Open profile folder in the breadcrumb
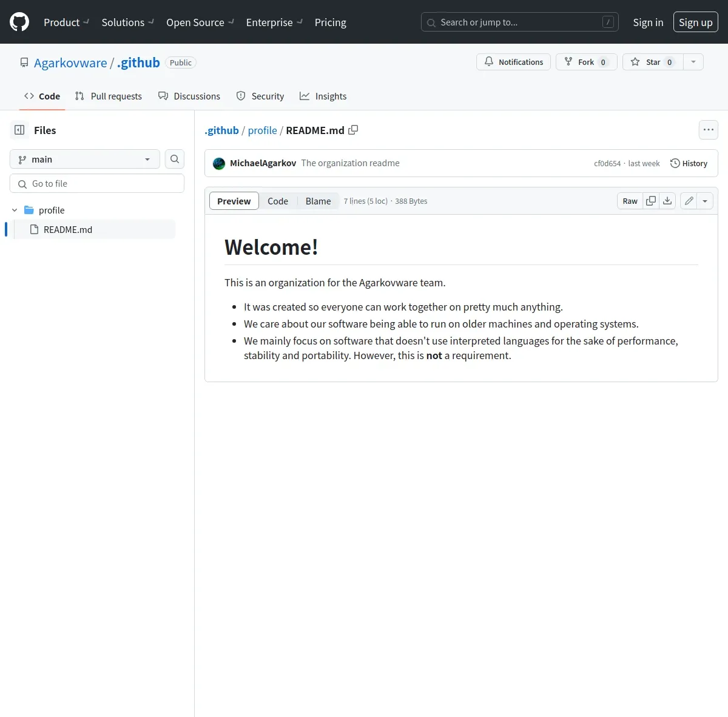728x717 pixels. click(x=262, y=130)
